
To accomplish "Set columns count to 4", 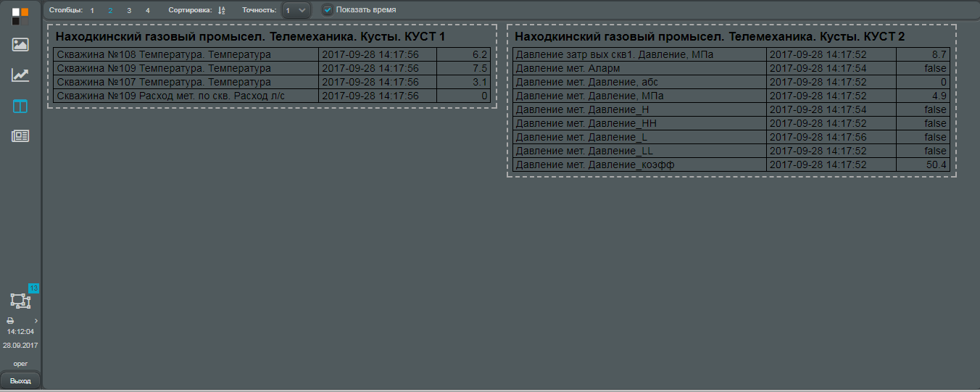I will tap(148, 10).
